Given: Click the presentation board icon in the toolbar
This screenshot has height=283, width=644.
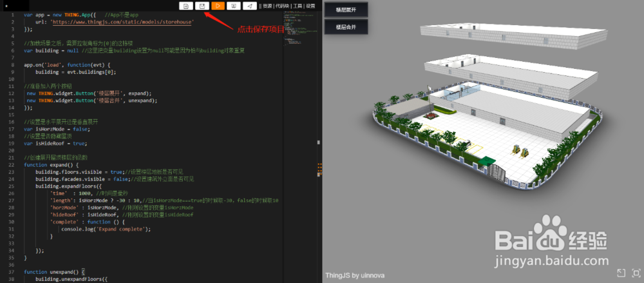Looking at the screenshot, I should [234, 6].
